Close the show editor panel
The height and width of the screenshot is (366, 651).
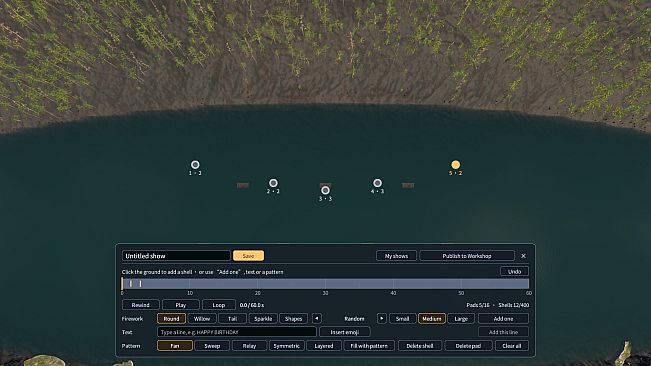pyautogui.click(x=524, y=256)
